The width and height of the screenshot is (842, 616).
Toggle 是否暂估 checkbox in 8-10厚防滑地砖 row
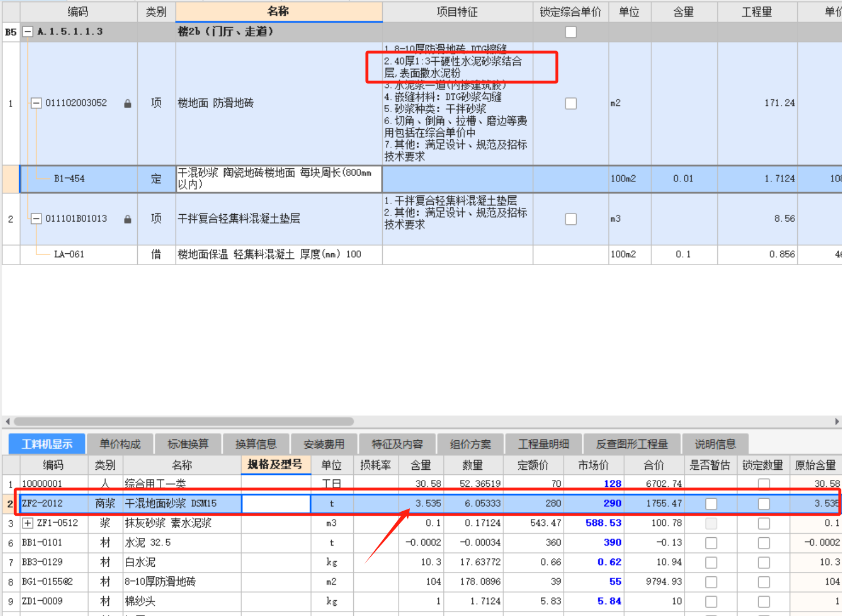click(x=711, y=582)
